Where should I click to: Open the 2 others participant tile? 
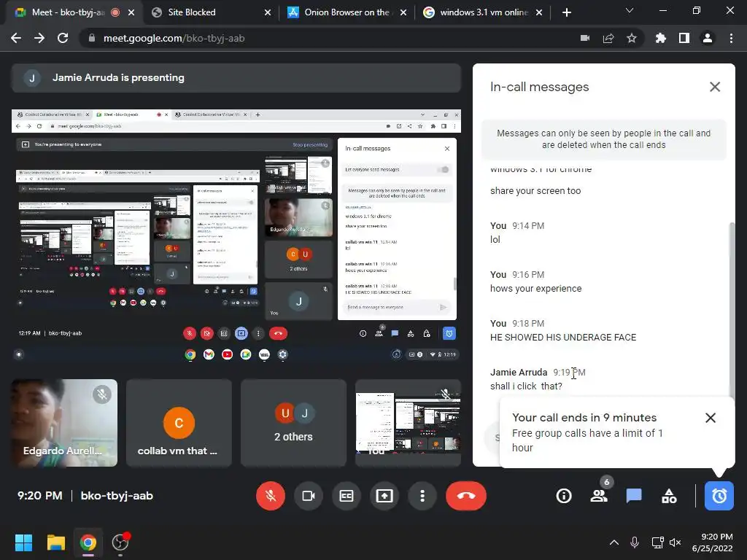coord(293,423)
